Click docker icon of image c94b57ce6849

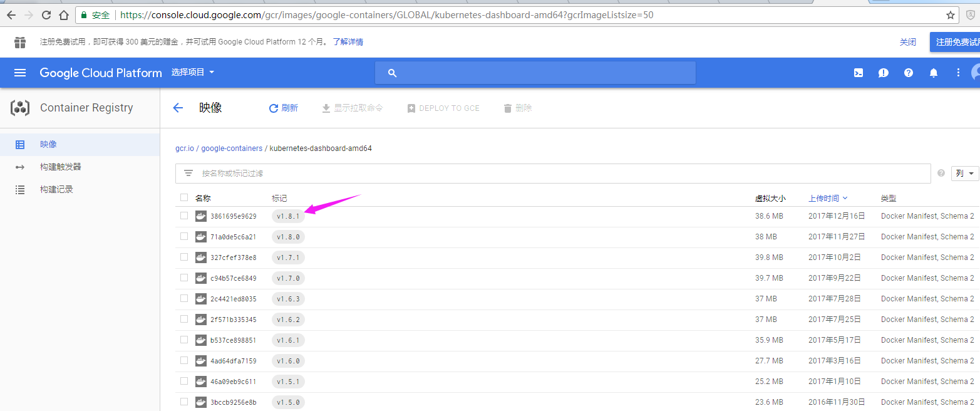point(201,278)
